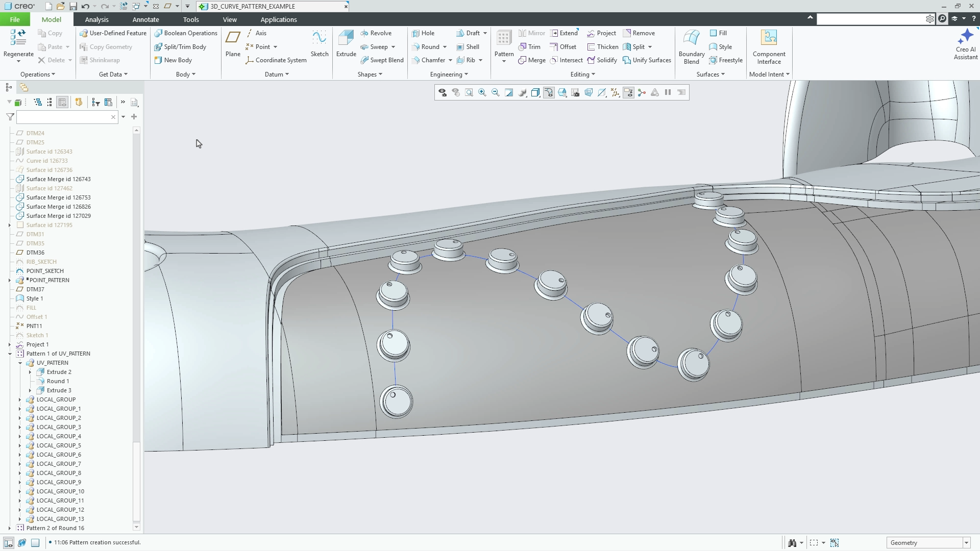Toggle annotation display in graphics toolbar

click(x=628, y=92)
